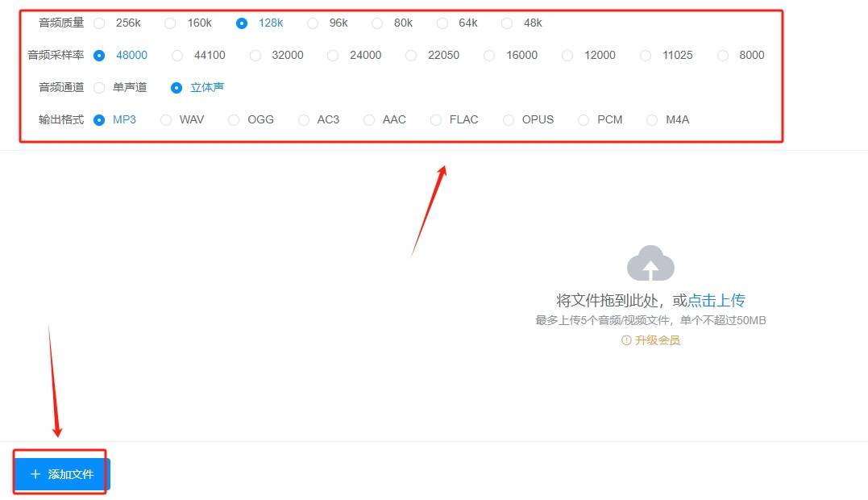The image size is (868, 500).
Task: Select 48k audio quality
Action: [x=506, y=23]
